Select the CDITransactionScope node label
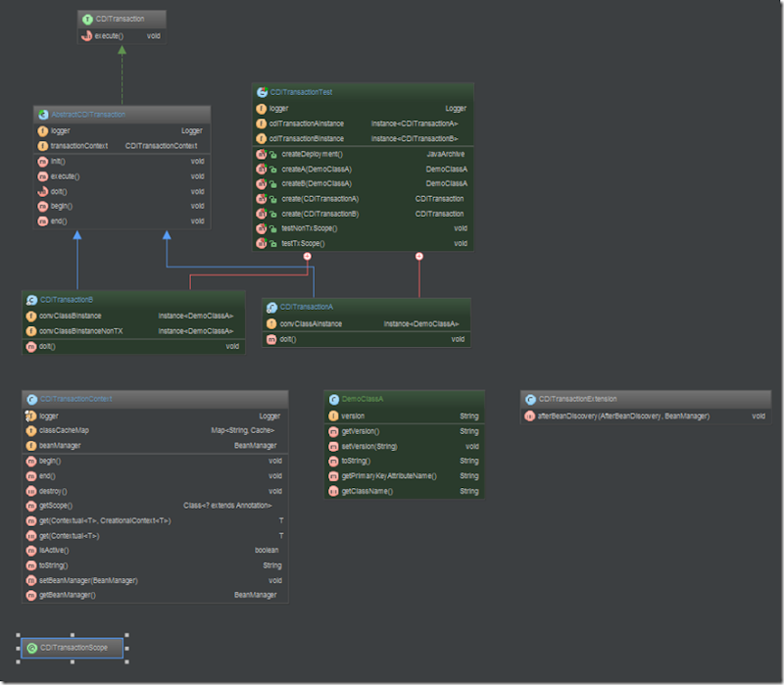The height and width of the screenshot is (685, 784). click(74, 648)
